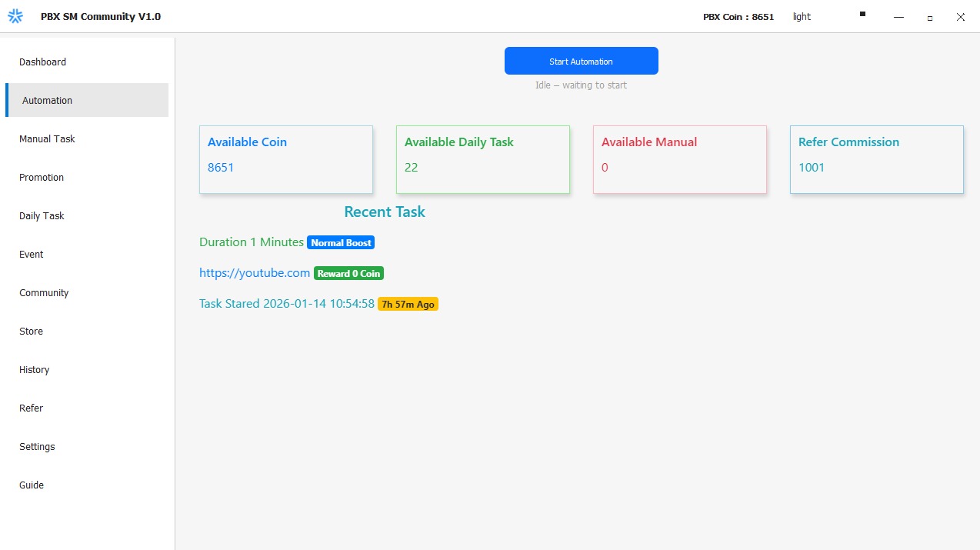Navigate to the Event page
This screenshot has width=980, height=550.
(32, 254)
